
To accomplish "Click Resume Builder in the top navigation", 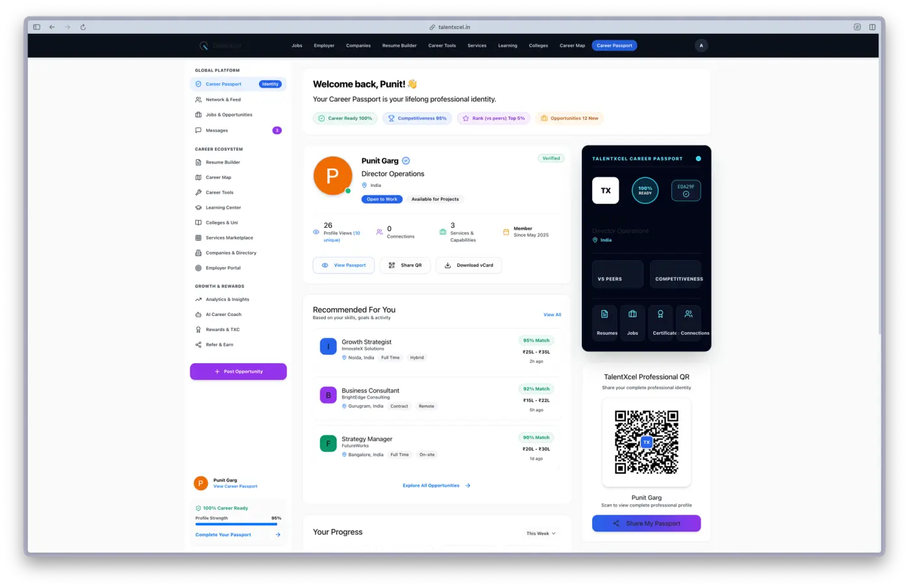I will point(399,45).
